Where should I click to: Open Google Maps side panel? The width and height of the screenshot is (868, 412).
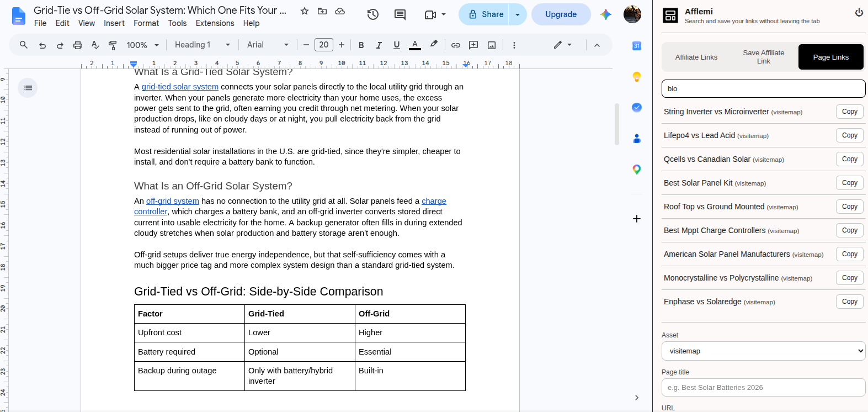637,170
